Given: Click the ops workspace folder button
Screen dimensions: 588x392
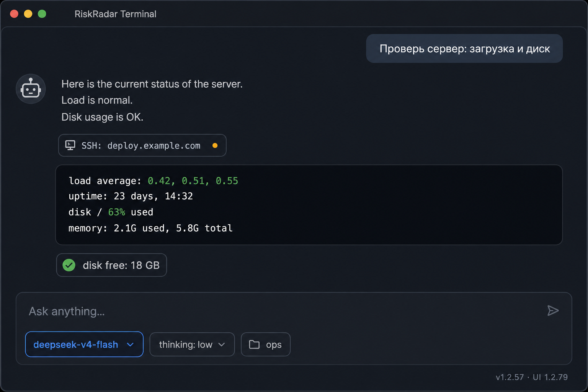Looking at the screenshot, I should click(266, 345).
